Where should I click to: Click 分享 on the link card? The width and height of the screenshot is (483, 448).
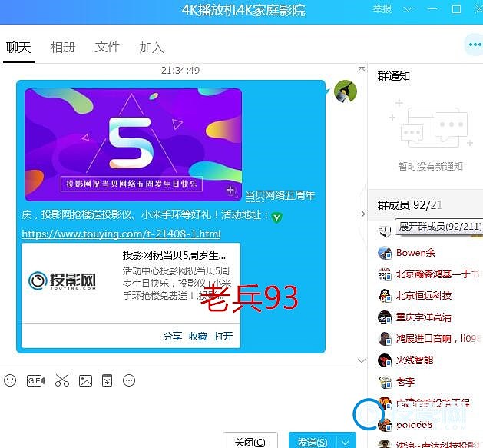173,336
